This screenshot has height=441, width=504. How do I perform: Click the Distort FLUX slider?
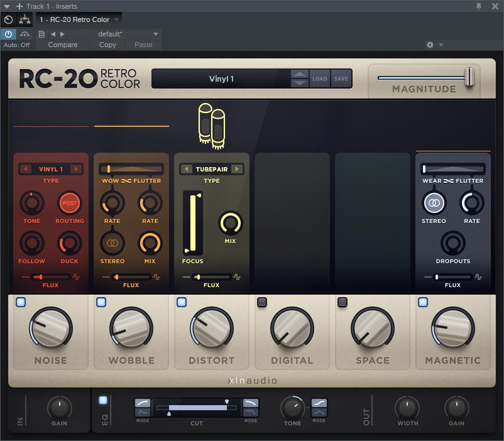pyautogui.click(x=212, y=277)
